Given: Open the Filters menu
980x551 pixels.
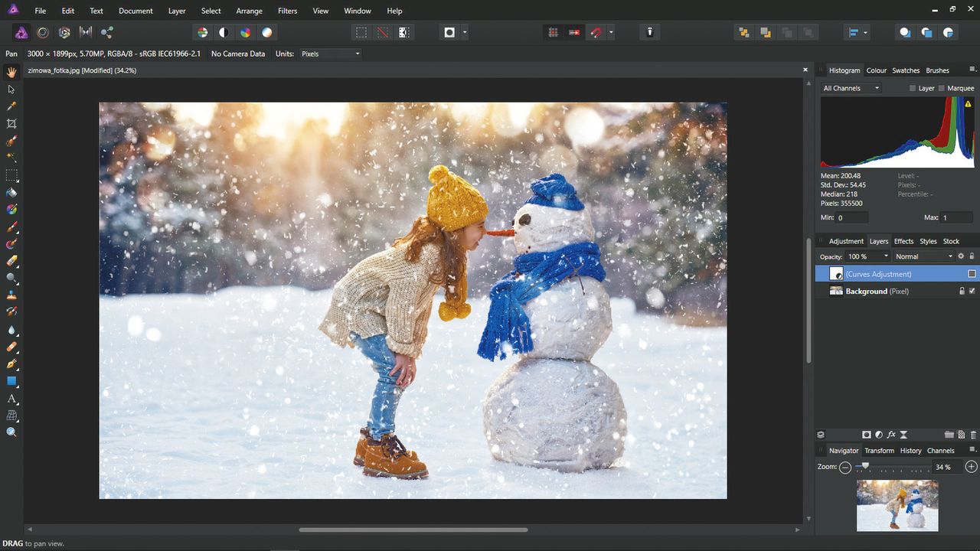Looking at the screenshot, I should (x=288, y=11).
